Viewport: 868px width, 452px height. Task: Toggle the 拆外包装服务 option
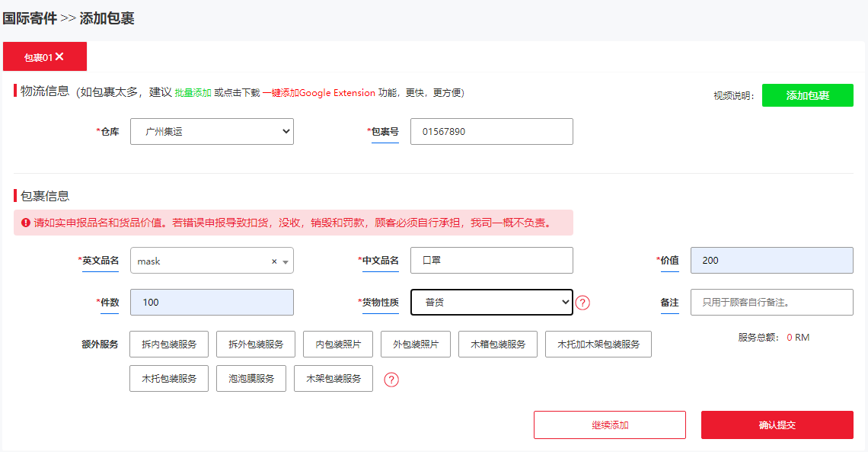[x=256, y=344]
